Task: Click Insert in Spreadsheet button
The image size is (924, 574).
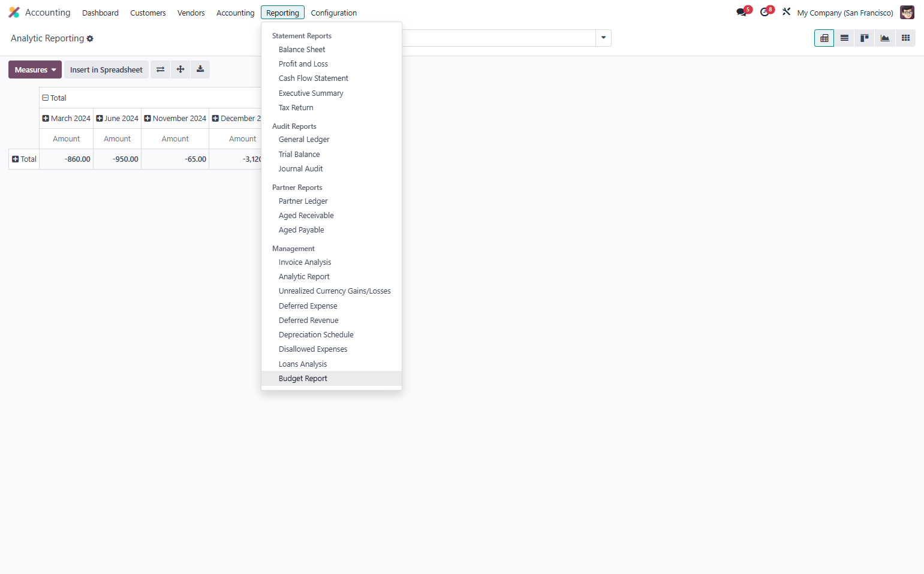Action: coord(106,70)
